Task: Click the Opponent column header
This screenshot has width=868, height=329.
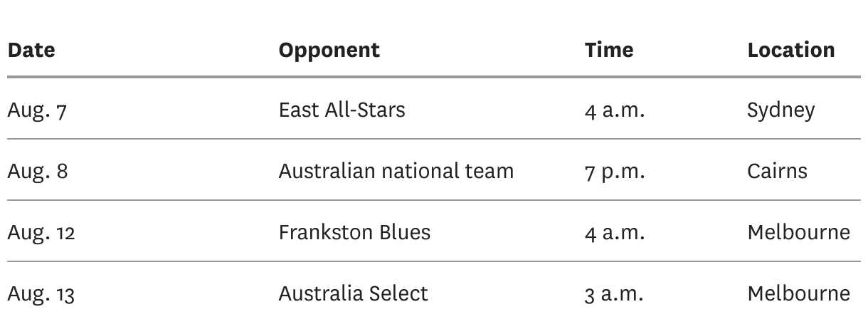Action: pyautogui.click(x=329, y=50)
